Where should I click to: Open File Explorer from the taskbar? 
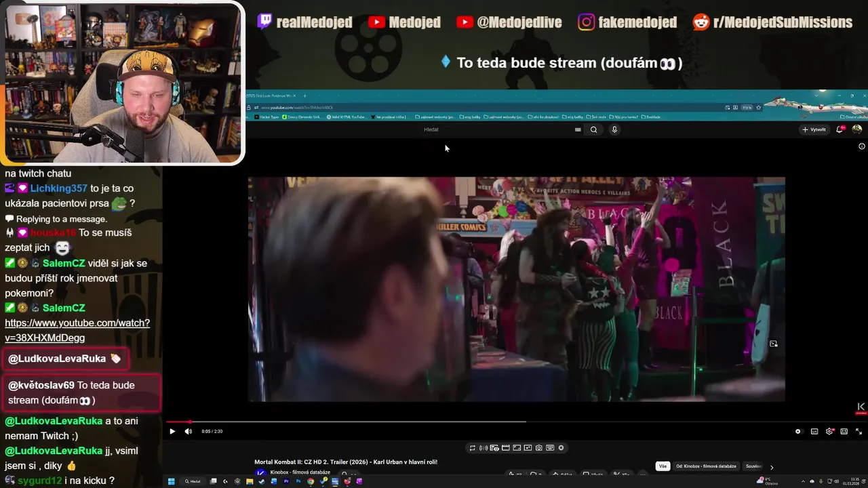coord(250,481)
